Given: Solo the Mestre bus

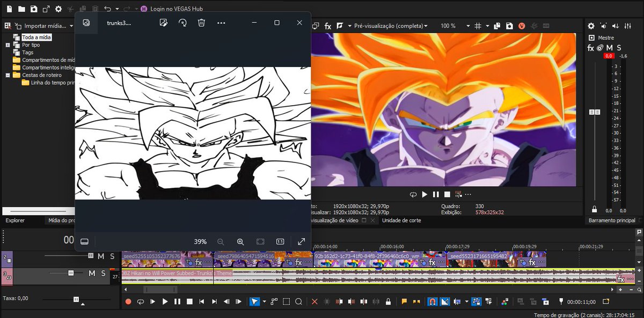Looking at the screenshot, I should [x=619, y=48].
